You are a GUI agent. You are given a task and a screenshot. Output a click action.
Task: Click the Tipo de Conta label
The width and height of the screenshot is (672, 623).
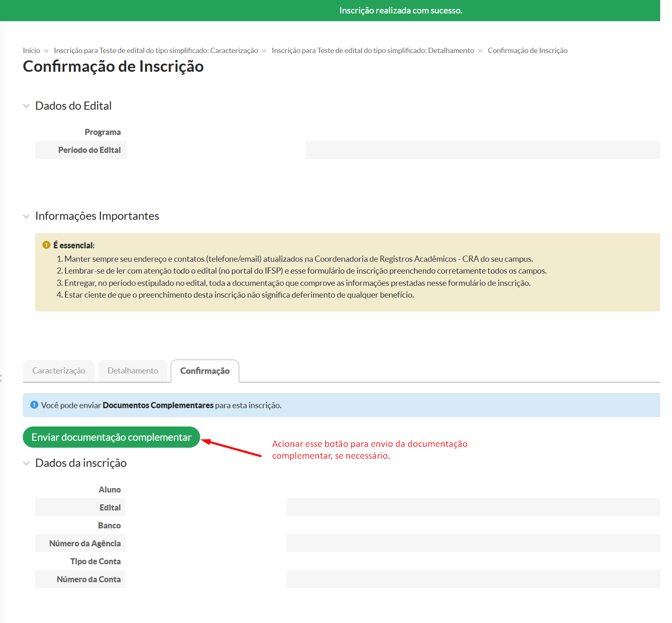click(95, 561)
